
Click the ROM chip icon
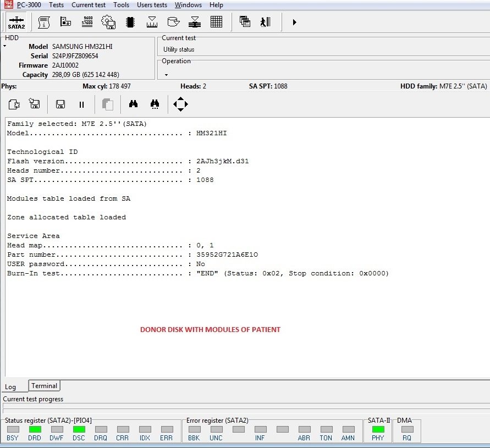click(130, 22)
